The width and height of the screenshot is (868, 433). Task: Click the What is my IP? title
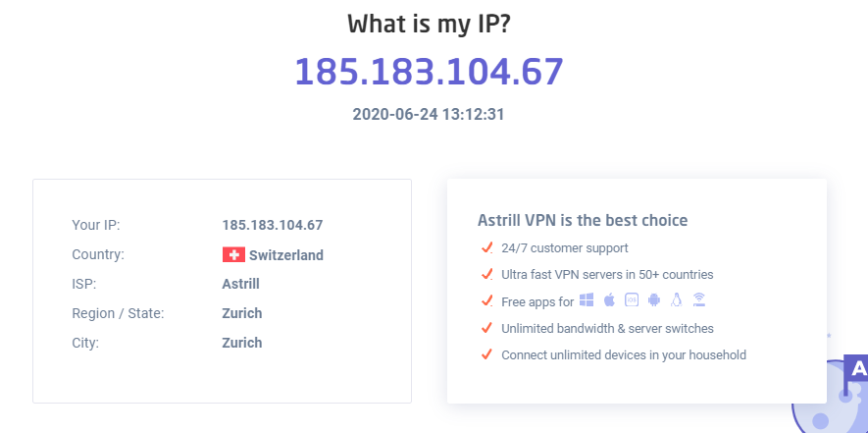tap(429, 25)
